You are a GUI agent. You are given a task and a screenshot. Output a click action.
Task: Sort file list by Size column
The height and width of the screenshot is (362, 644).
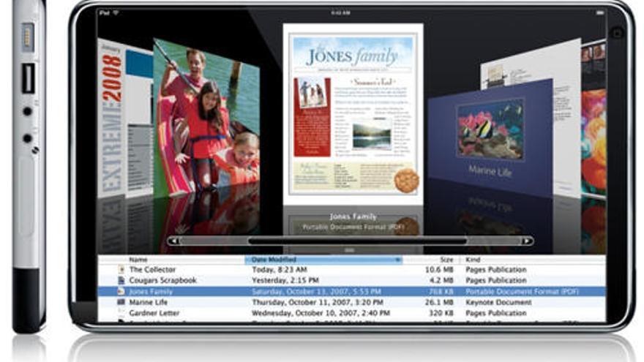pos(445,260)
